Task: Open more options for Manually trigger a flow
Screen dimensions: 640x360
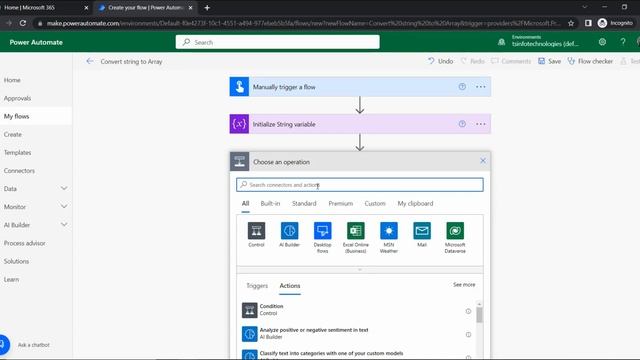Action: pos(480,87)
